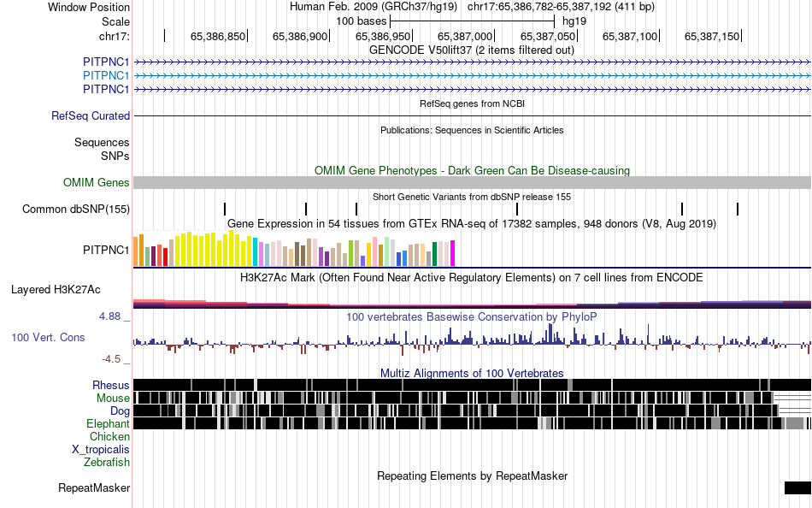Click the 100 Vert. Cons label
This screenshot has width=812, height=508.
point(48,338)
